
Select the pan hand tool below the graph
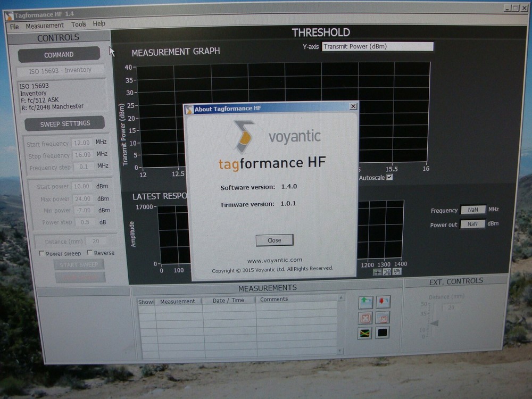pyautogui.click(x=397, y=272)
